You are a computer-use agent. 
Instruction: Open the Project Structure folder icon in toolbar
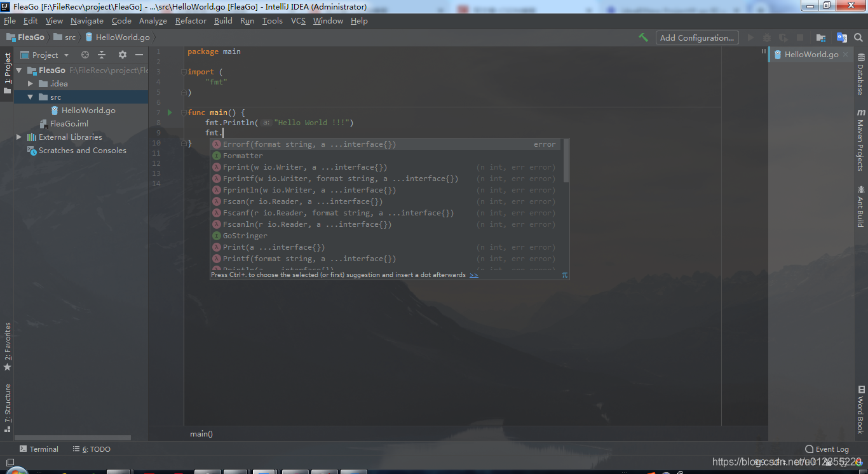[x=821, y=37]
